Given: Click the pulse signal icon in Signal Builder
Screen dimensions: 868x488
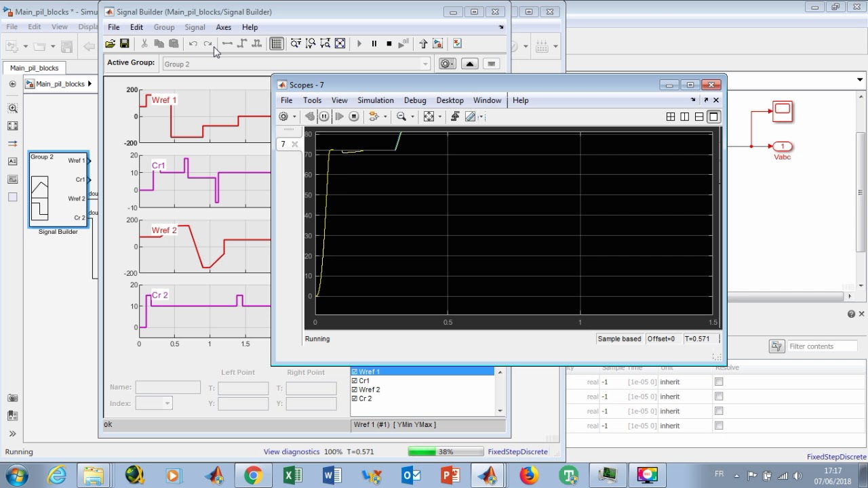Looking at the screenshot, I should 256,43.
